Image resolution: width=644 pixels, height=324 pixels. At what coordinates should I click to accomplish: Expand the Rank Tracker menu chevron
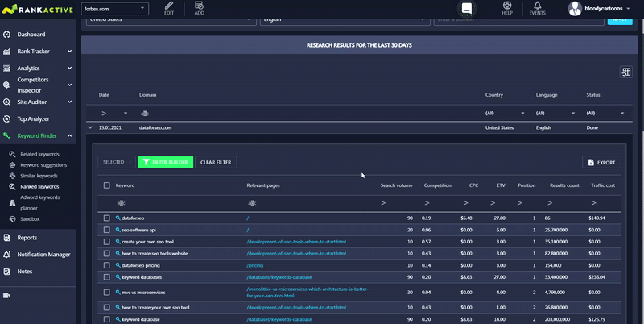coord(69,52)
